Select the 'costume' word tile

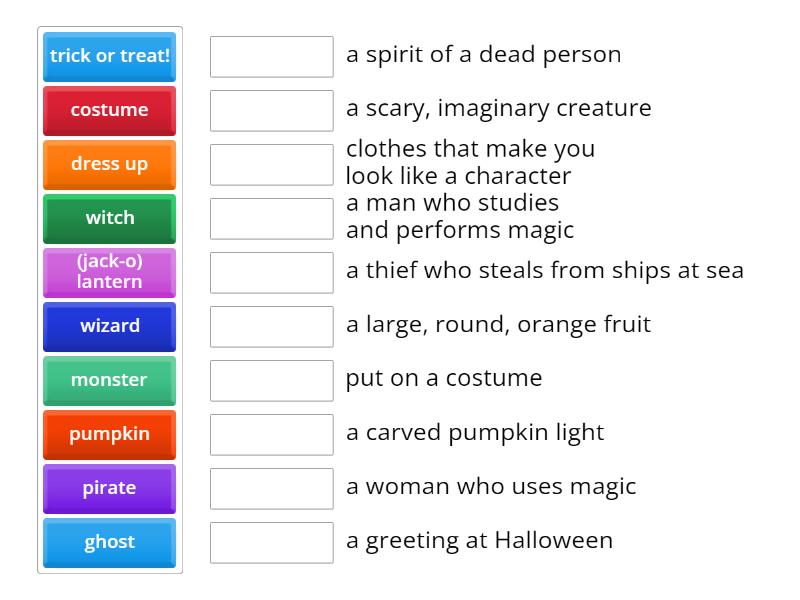pos(109,110)
